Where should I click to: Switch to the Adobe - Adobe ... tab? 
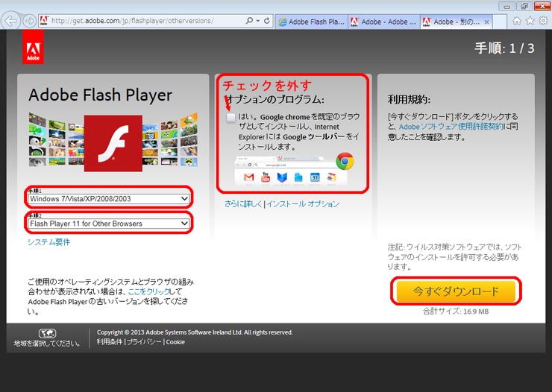[384, 22]
